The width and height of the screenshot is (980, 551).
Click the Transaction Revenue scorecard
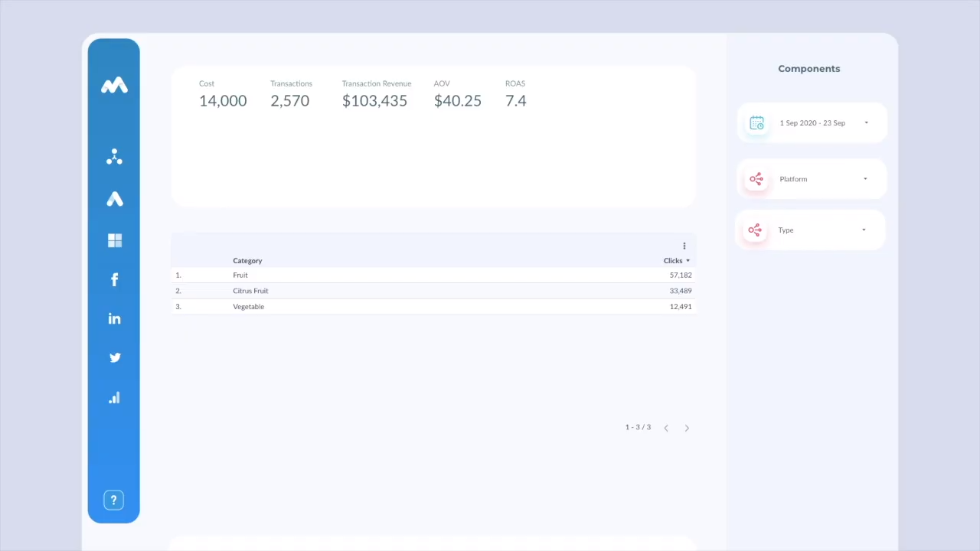pyautogui.click(x=375, y=94)
